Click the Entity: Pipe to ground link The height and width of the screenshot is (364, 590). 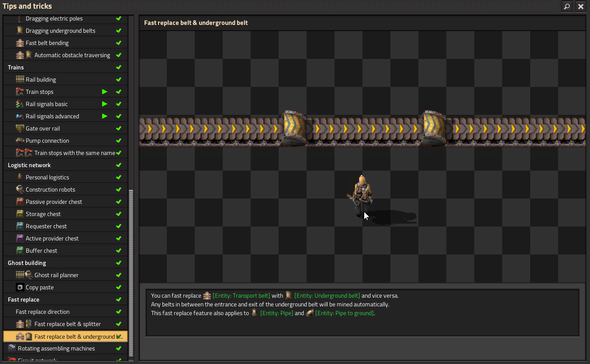point(344,313)
